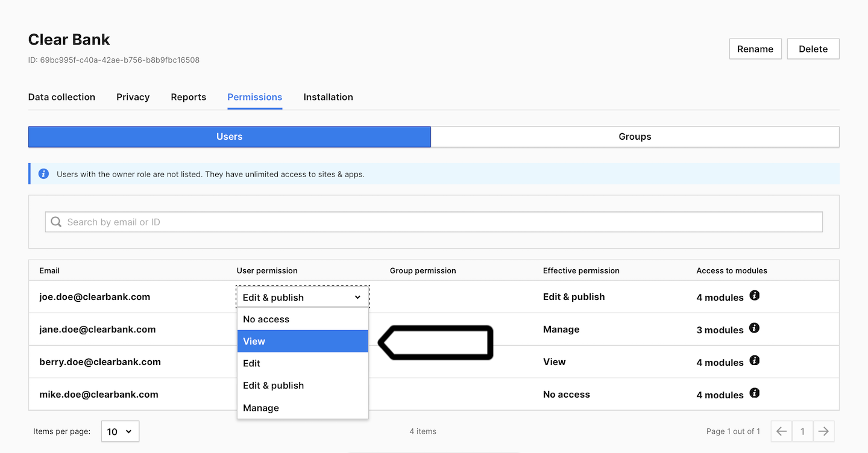Click the Group permission column header

[x=423, y=270]
